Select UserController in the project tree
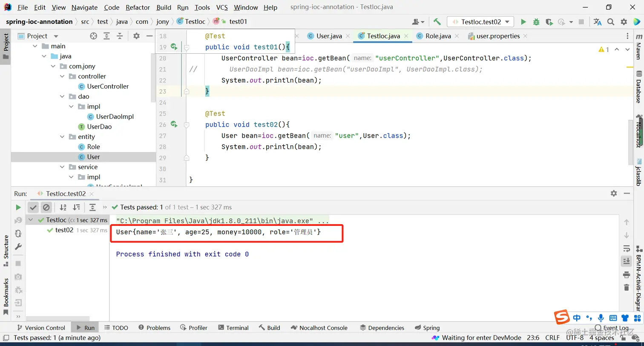 click(108, 86)
